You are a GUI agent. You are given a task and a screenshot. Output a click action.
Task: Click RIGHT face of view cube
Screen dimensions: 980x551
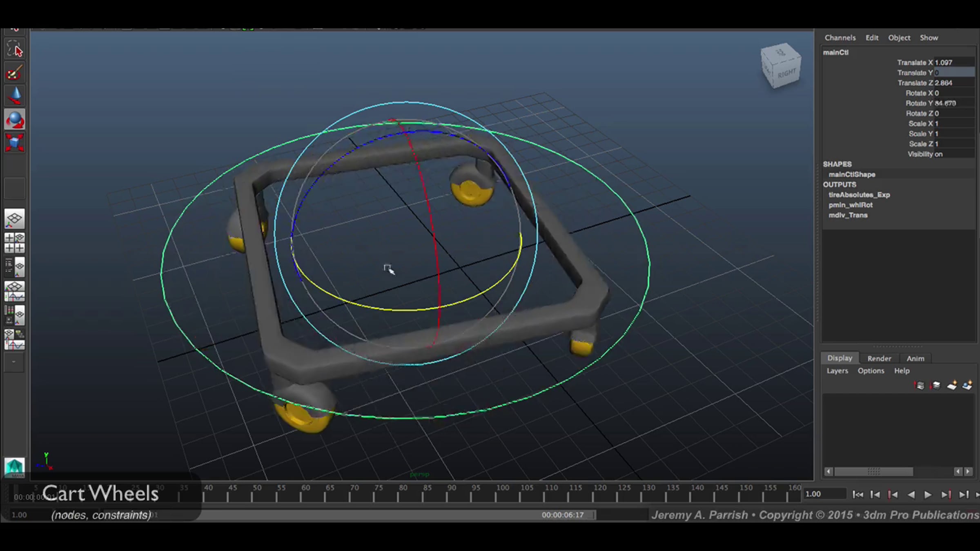coord(786,73)
